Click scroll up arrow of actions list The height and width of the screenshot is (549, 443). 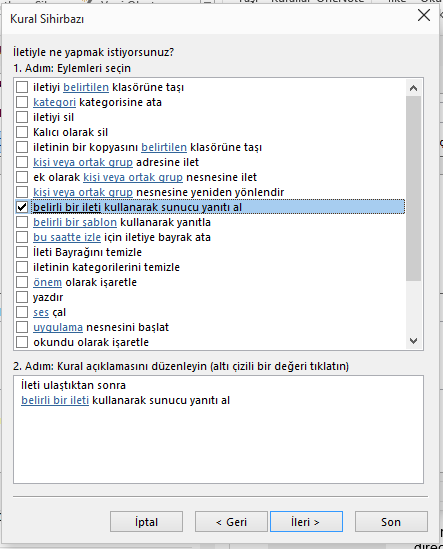click(x=414, y=88)
